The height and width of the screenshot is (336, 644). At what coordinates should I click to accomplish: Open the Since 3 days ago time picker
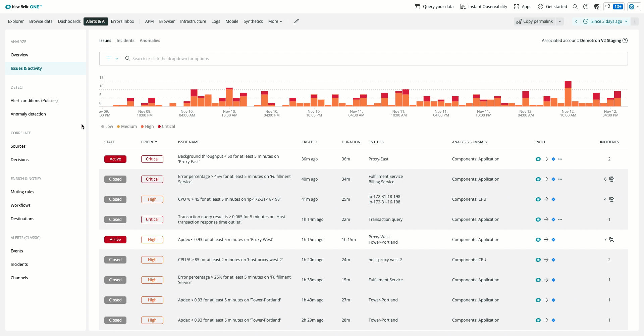(x=605, y=21)
